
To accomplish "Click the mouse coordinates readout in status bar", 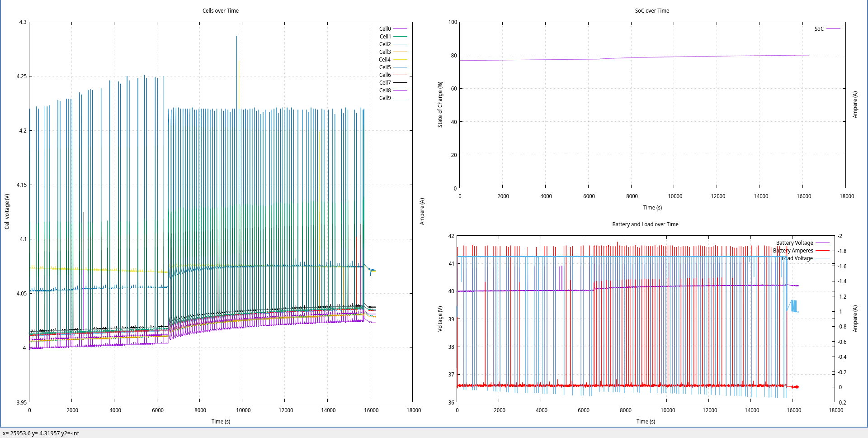I will (41, 433).
